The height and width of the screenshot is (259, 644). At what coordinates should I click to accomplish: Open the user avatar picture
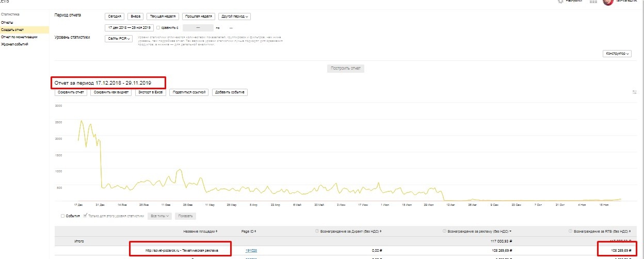pos(608,2)
